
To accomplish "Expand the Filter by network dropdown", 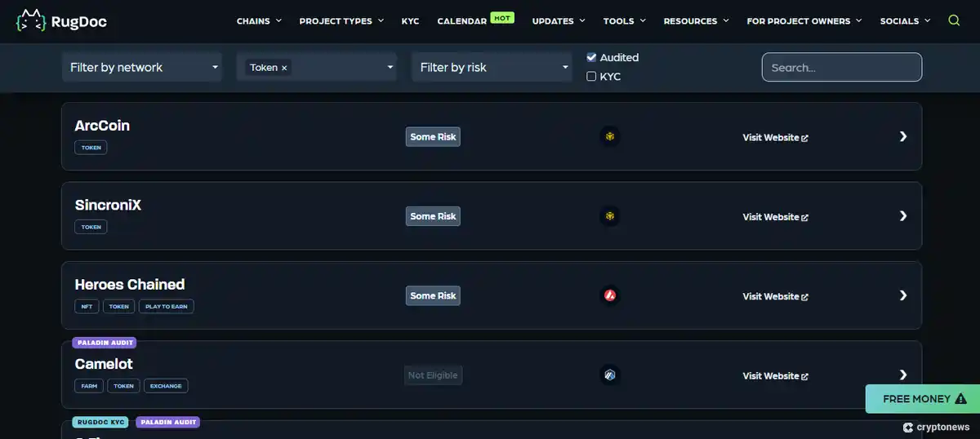I will coord(143,67).
